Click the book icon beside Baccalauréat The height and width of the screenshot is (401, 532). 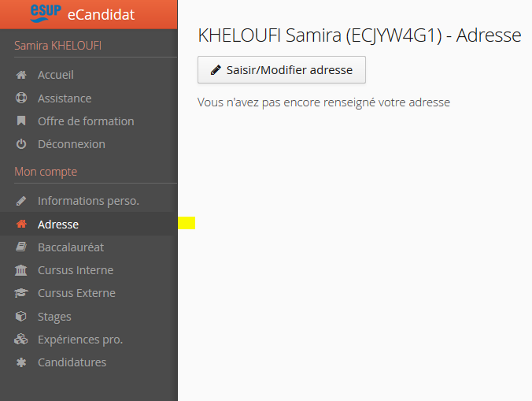coord(21,247)
